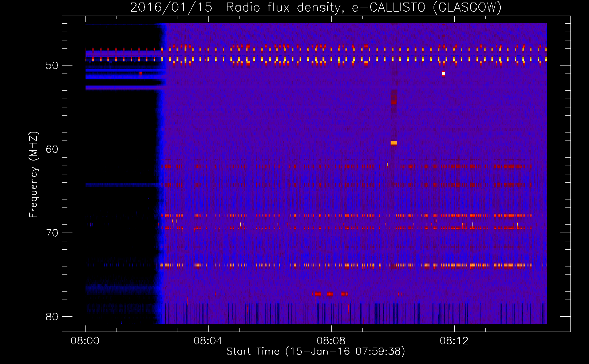This screenshot has width=589, height=364.
Task: Click the 80 frequency tick label
Action: pos(52,317)
